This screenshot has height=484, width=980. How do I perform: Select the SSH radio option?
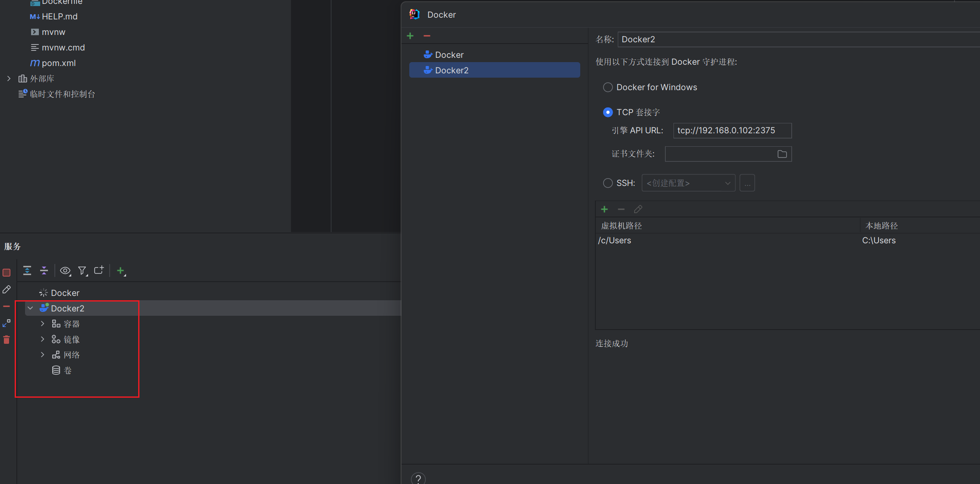point(608,183)
